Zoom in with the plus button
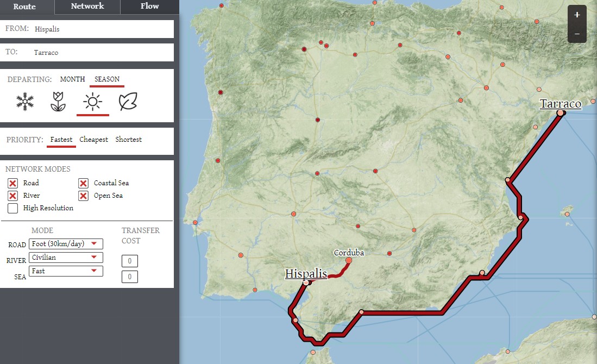The width and height of the screenshot is (597, 364). pos(577,15)
